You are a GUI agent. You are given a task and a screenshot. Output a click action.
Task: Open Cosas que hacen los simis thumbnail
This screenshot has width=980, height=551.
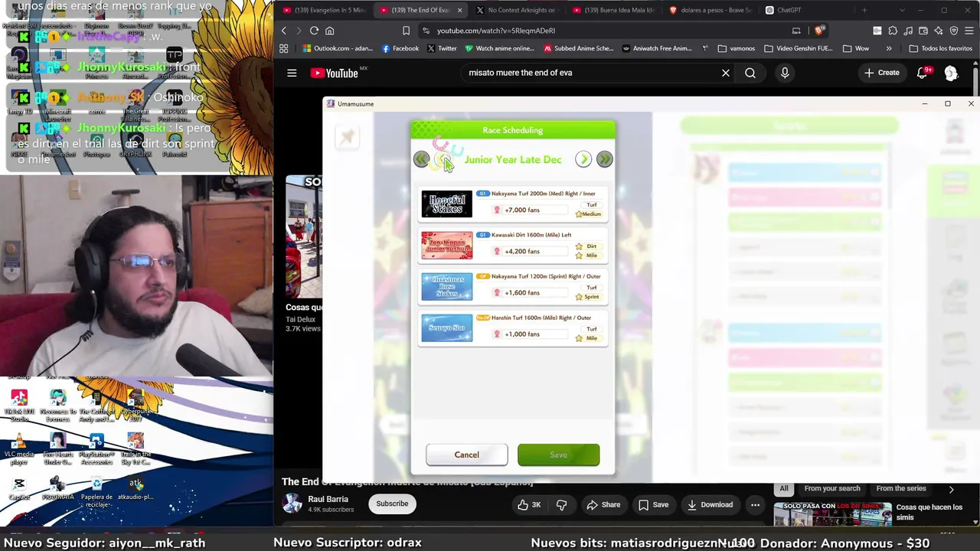pyautogui.click(x=832, y=514)
